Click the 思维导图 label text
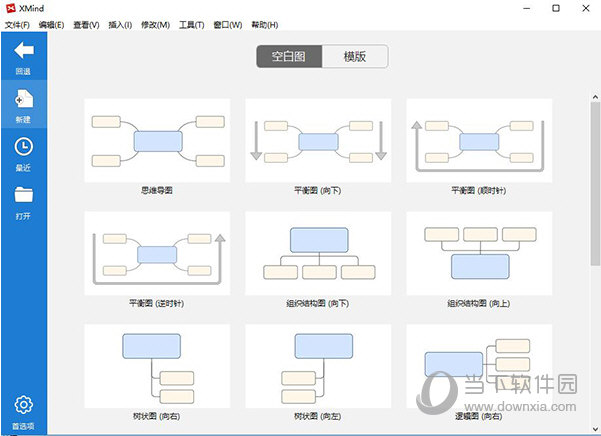This screenshot has height=436, width=601. tap(157, 190)
